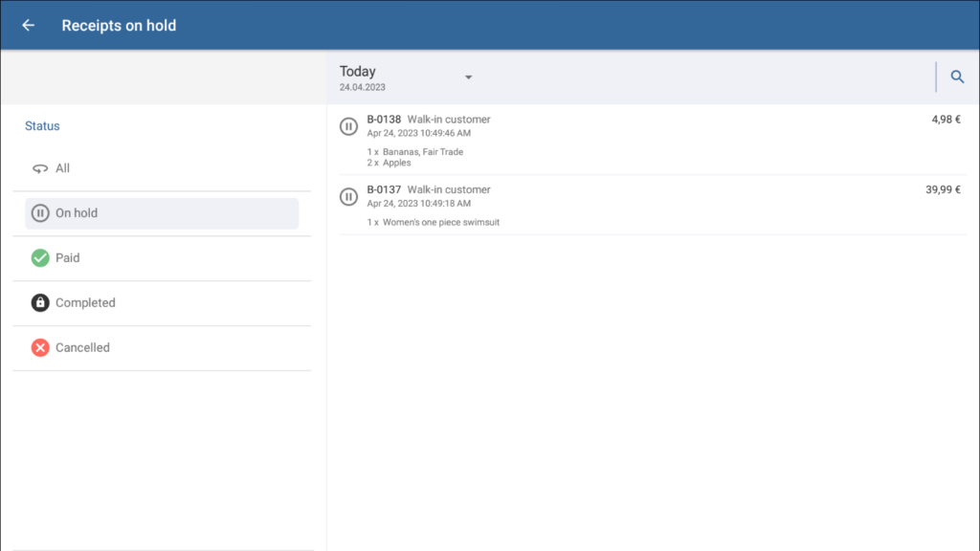The width and height of the screenshot is (980, 551).
Task: Click the On hold pause icon in sidebar
Action: click(x=40, y=213)
